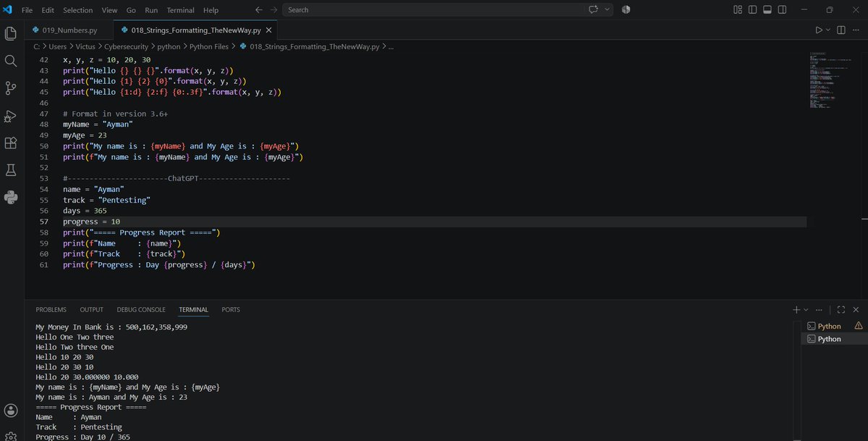Select the highlighted Python terminal without warning
Viewport: 868px width, 441px height.
coord(834,339)
